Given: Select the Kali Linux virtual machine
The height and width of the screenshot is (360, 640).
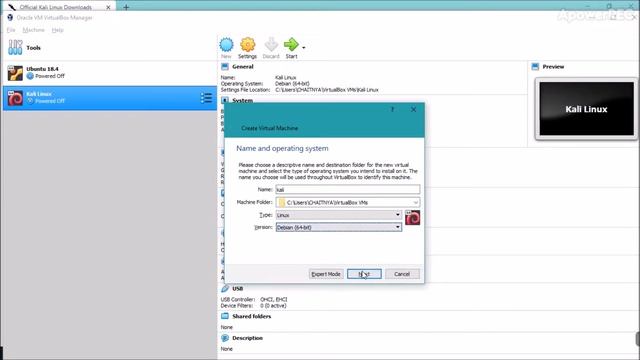Looking at the screenshot, I should tap(109, 98).
